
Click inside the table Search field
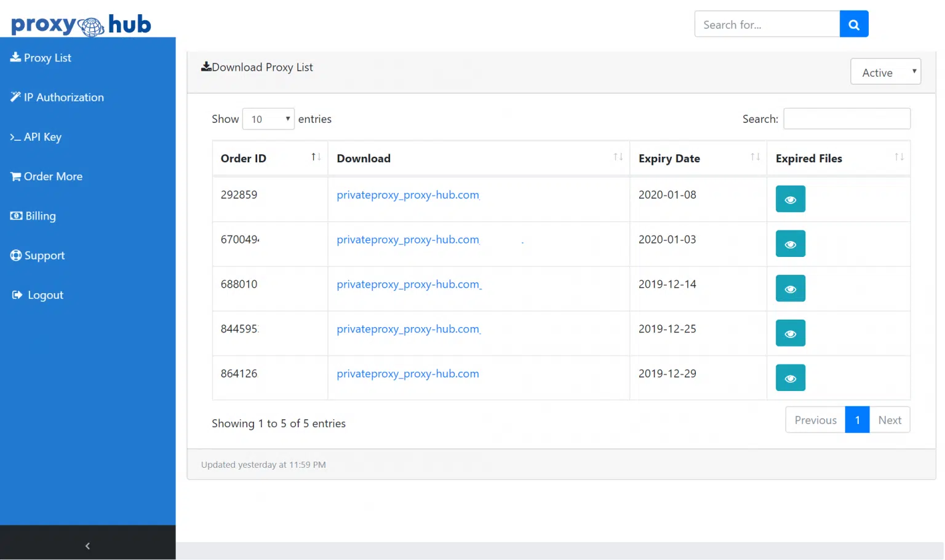pos(847,118)
